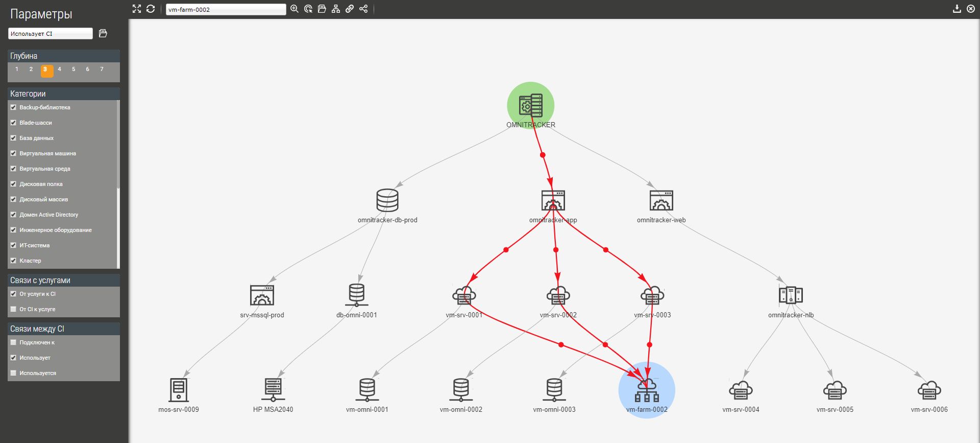980x443 pixels.
Task: Collapse the Связи между CI section header
Action: point(64,329)
